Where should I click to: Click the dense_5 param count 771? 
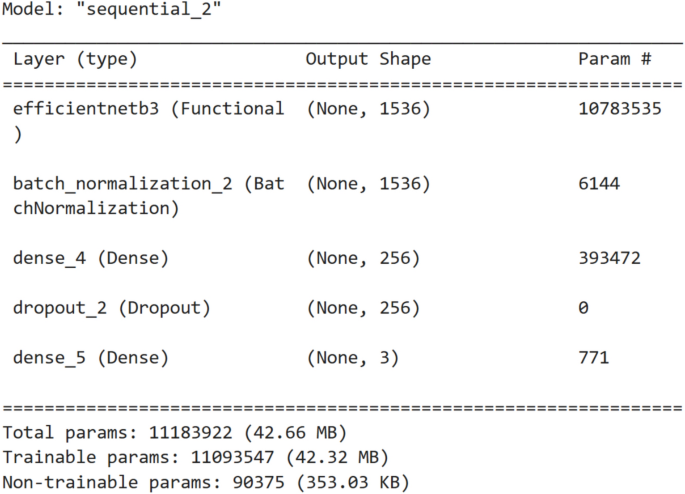point(593,358)
